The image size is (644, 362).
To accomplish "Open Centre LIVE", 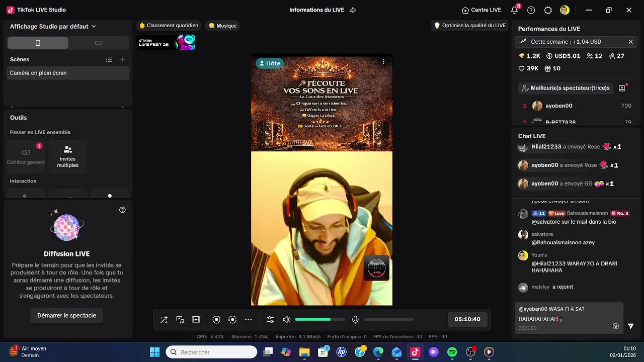I will 481,10.
